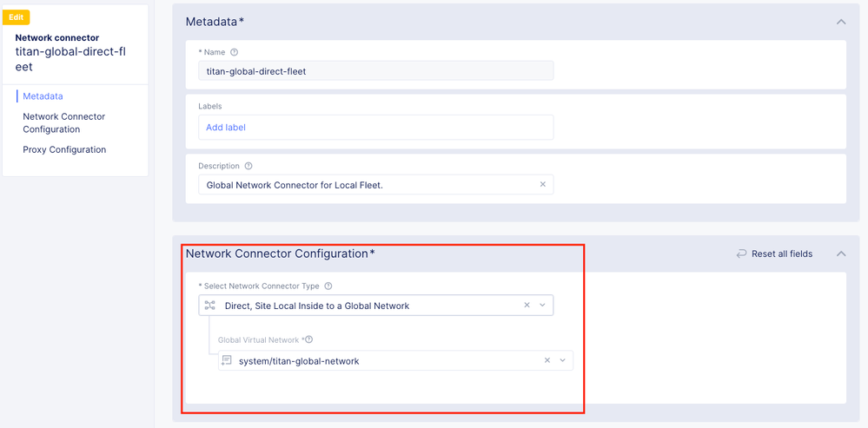Open Network Connector Configuration side nav item
This screenshot has width=868, height=428.
pyautogui.click(x=63, y=122)
